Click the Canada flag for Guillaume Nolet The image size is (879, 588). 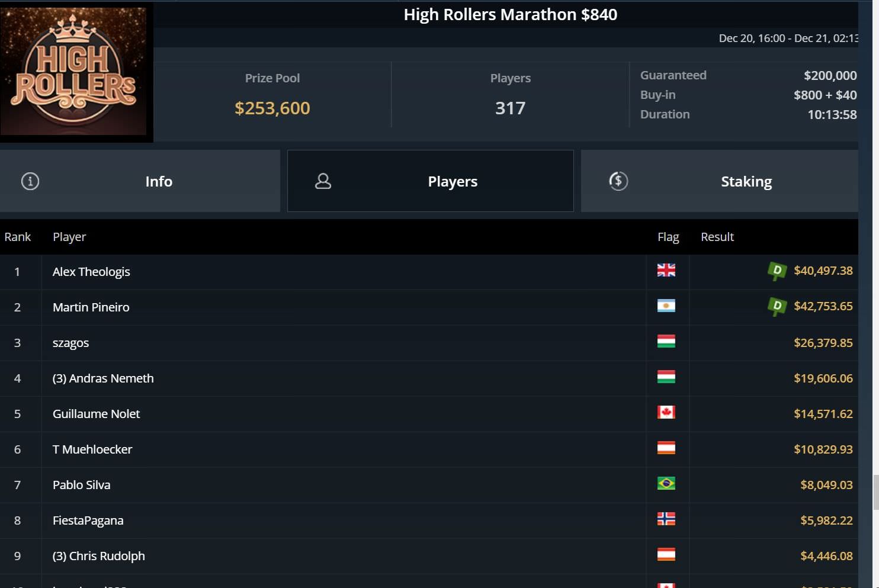(666, 413)
